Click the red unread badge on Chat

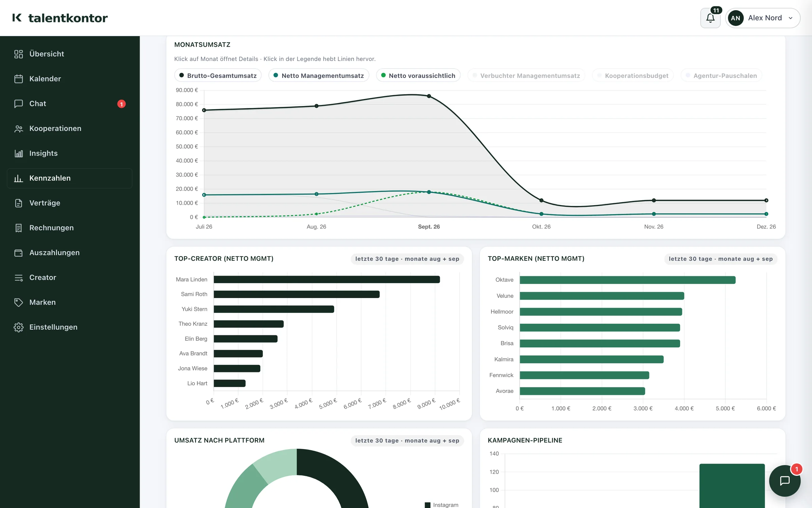tap(121, 104)
